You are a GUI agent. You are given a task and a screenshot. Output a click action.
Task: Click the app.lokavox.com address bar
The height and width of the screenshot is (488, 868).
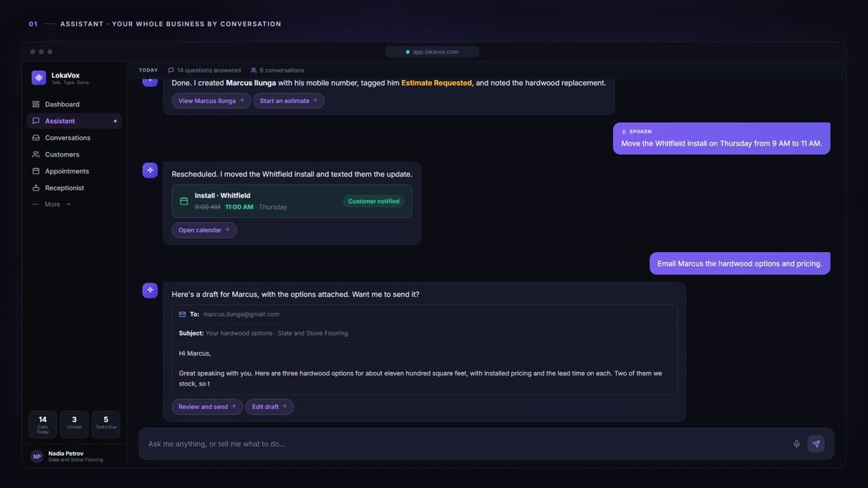point(432,52)
